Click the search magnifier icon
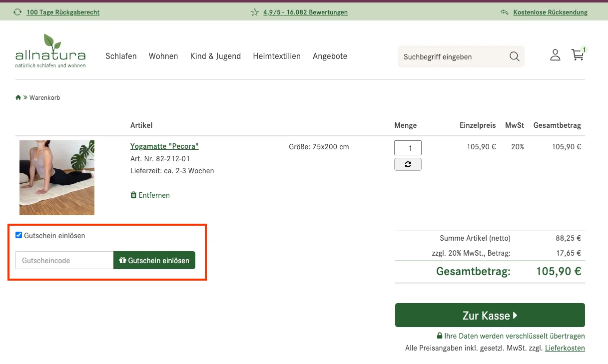Image resolution: width=608 pixels, height=364 pixels. (x=514, y=56)
